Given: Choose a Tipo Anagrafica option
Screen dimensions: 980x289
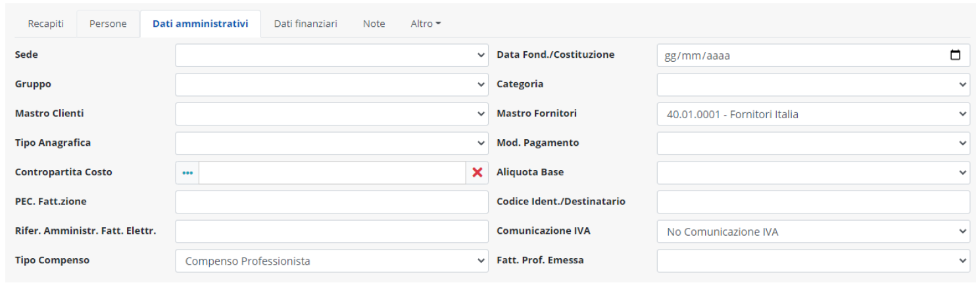Looking at the screenshot, I should click(x=331, y=143).
